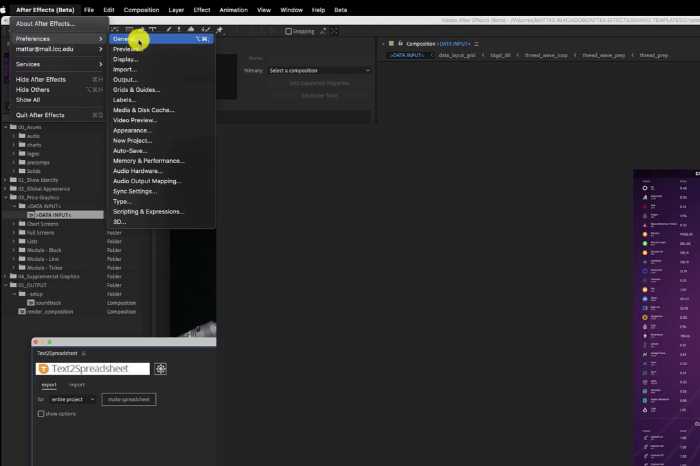Viewport: 700px width, 466px height.
Task: Click the Composition panel color label square
Action: [392, 44]
